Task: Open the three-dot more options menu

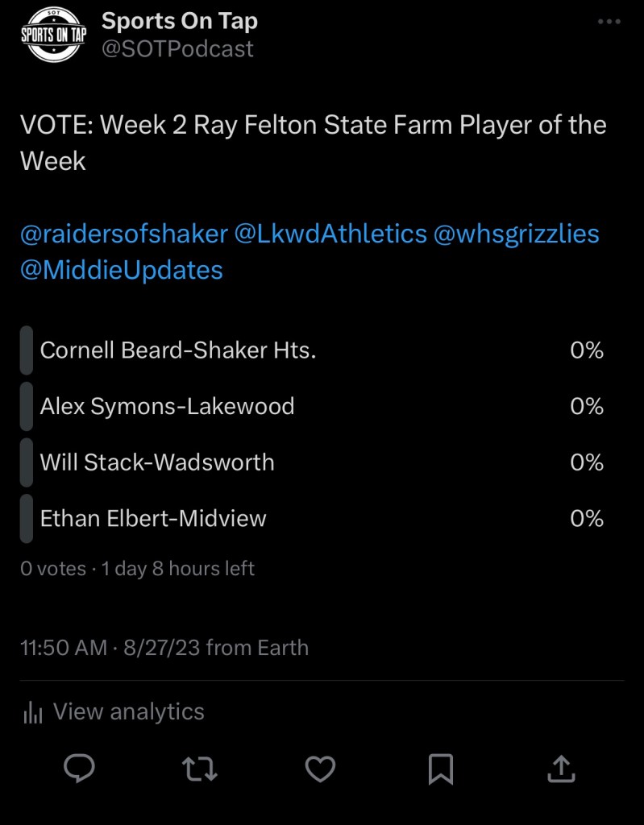Action: point(609,22)
